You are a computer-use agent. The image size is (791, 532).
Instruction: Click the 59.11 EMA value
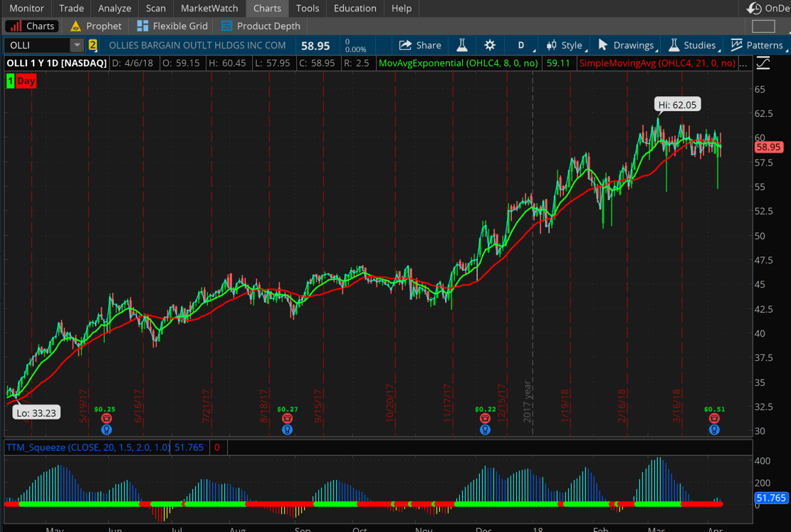pyautogui.click(x=558, y=63)
